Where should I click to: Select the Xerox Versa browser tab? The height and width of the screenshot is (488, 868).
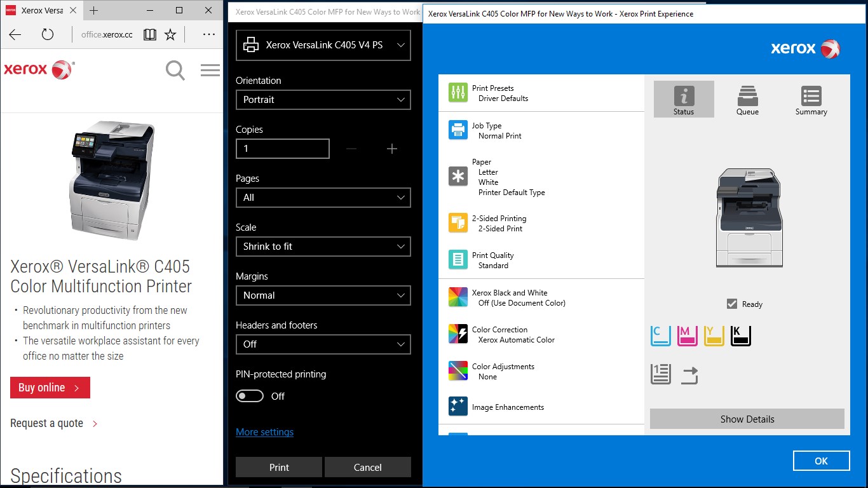[41, 11]
